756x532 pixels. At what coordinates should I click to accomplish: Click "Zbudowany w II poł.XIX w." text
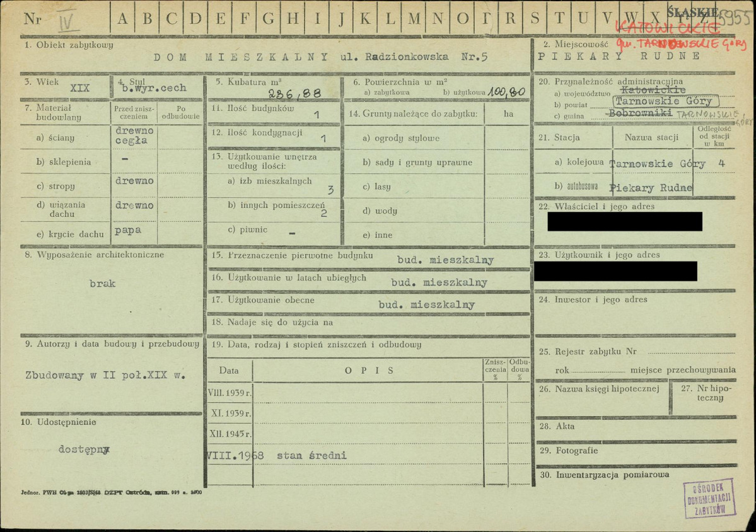105,376
